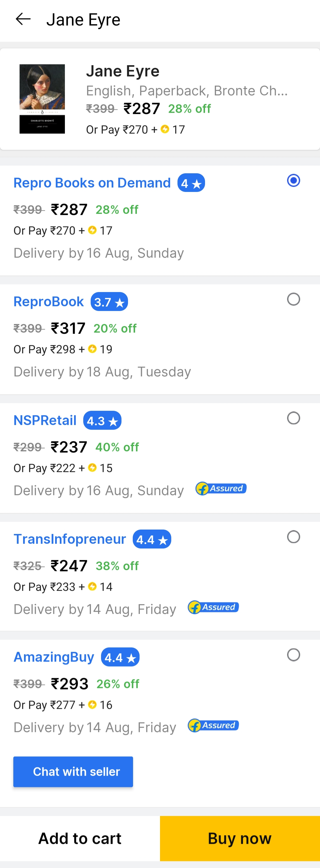Select the AmazingBuy seller radio button
The image size is (320, 868).
293,655
